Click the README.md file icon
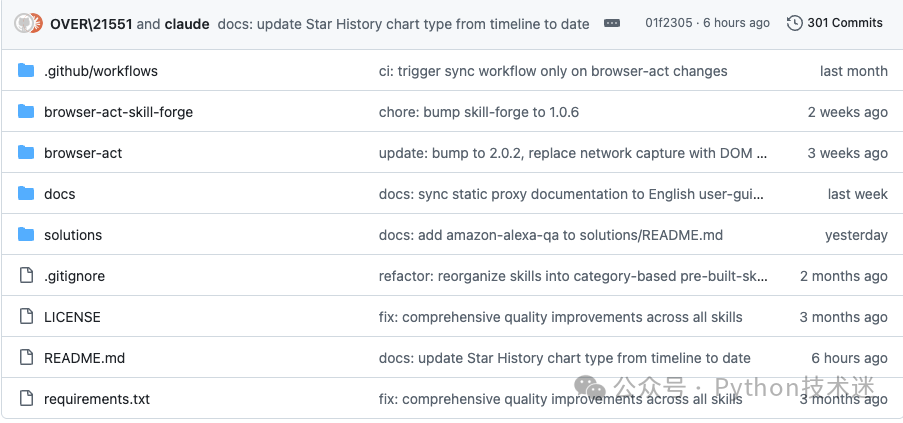The width and height of the screenshot is (903, 423). coord(26,357)
